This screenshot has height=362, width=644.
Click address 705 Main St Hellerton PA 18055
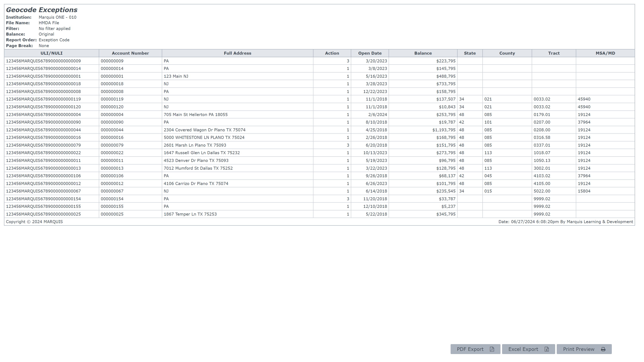[x=196, y=114]
